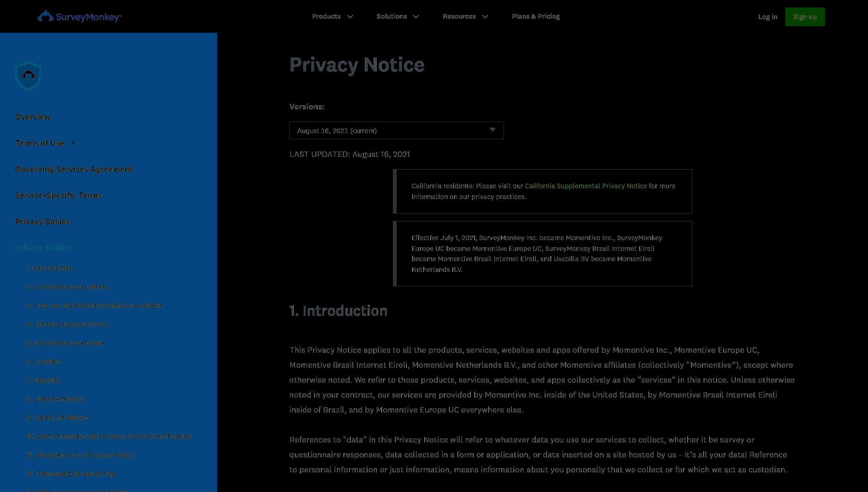Jump to 1. Introduction in the sidebar

[50, 268]
